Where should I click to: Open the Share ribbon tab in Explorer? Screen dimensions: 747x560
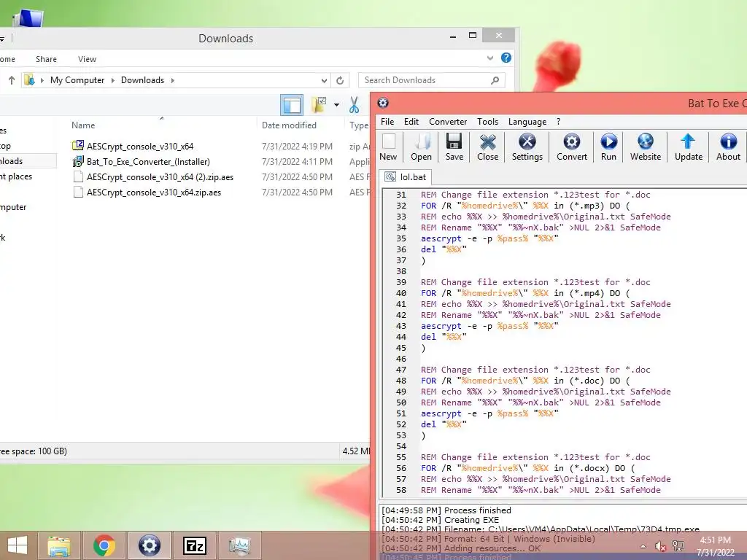pos(46,59)
